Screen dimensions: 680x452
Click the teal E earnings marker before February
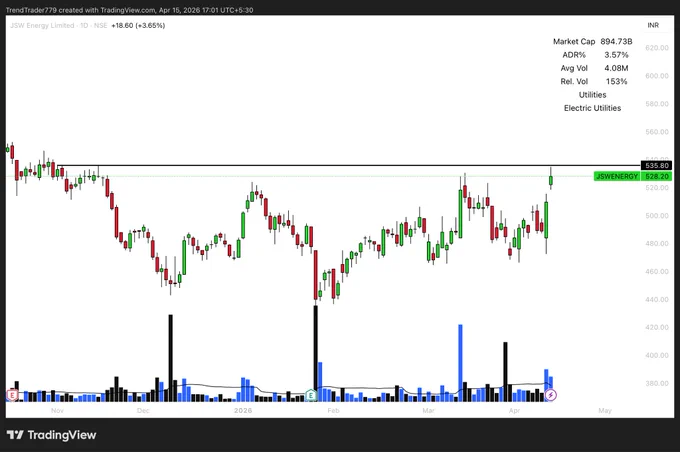click(x=311, y=395)
